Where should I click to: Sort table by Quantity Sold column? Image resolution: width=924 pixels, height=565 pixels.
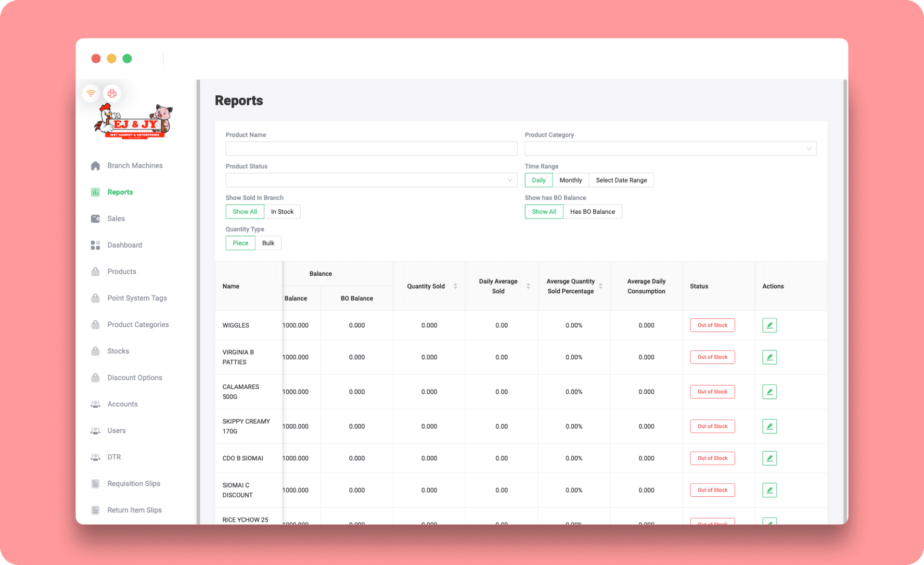click(455, 286)
